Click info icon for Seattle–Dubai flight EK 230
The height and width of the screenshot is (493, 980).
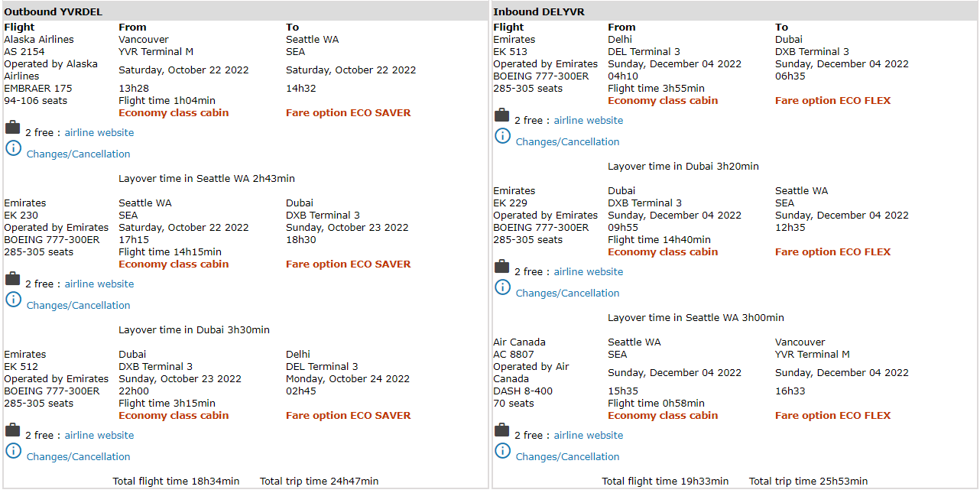tap(13, 300)
